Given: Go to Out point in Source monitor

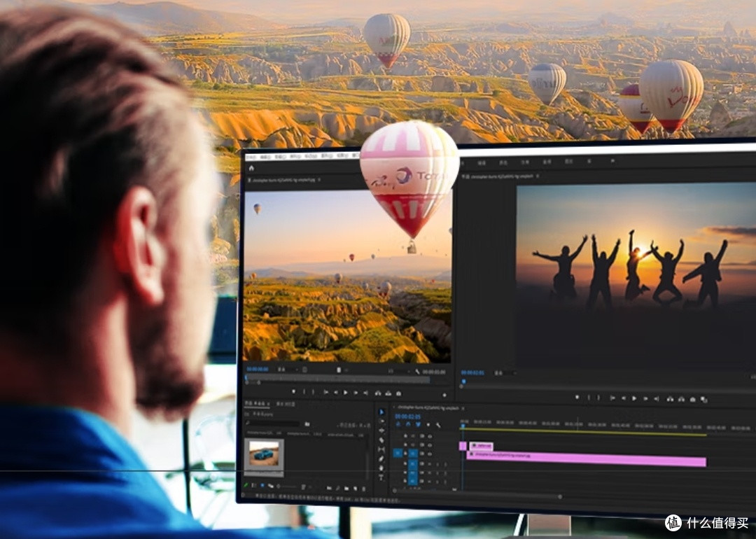Looking at the screenshot, I should coord(366,393).
